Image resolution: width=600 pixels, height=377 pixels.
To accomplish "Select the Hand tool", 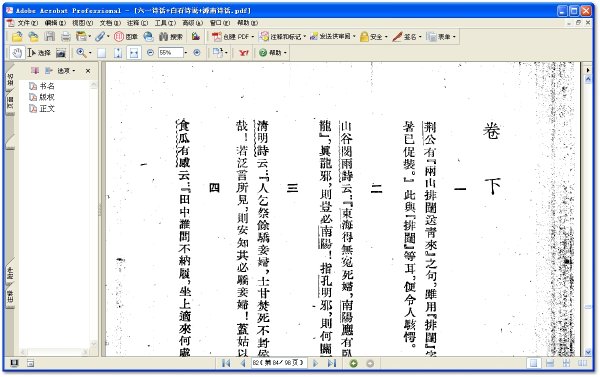I will tap(17, 53).
